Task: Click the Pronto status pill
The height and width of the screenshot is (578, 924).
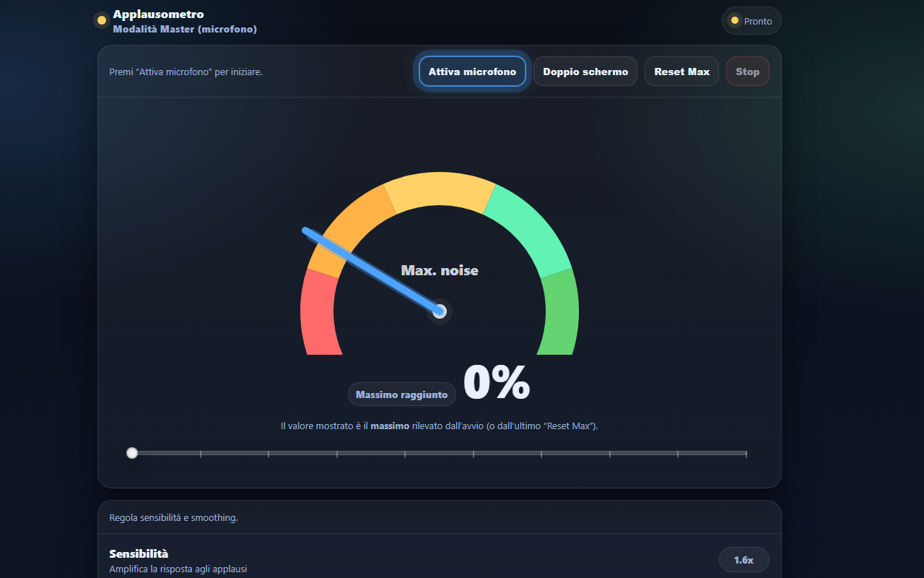Action: click(x=751, y=21)
